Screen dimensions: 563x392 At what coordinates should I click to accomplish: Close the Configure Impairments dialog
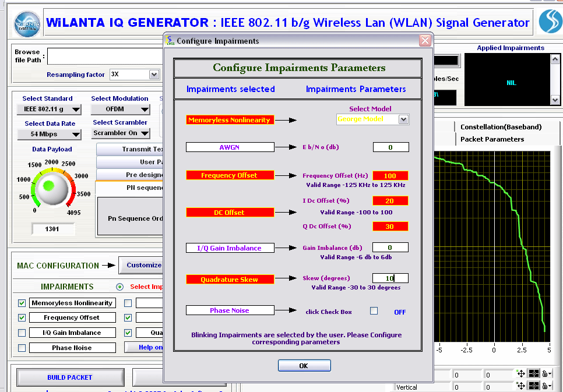[x=425, y=41]
